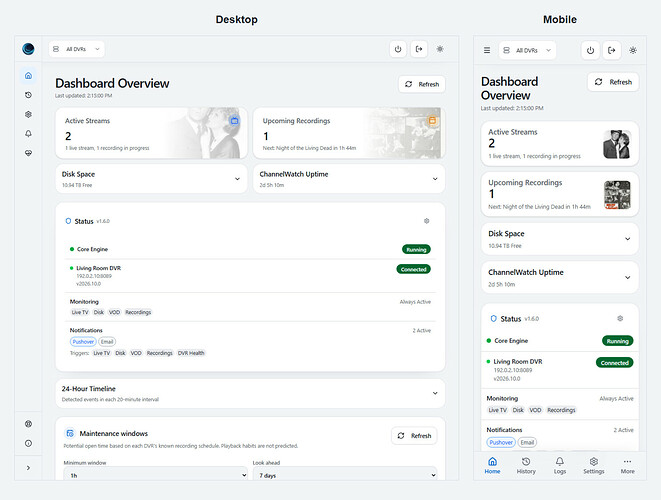This screenshot has width=661, height=500.
Task: Select Settings tab in mobile bottom bar
Action: (x=594, y=465)
